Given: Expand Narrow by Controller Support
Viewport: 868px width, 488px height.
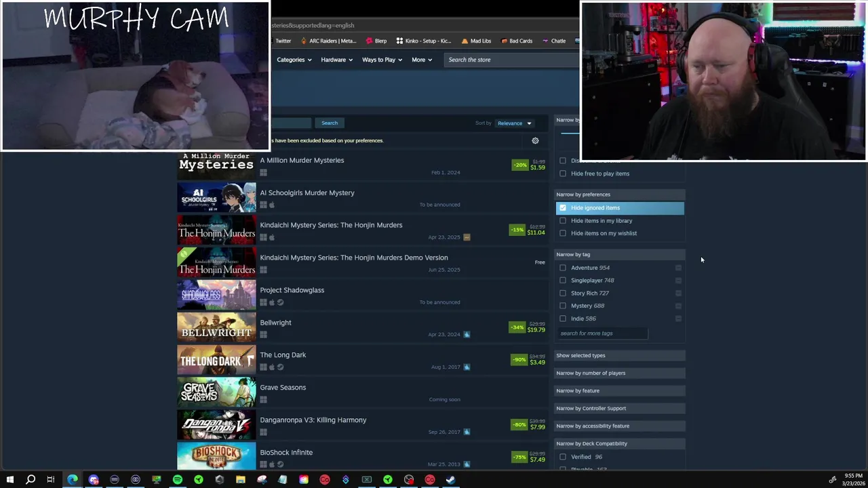Looking at the screenshot, I should 620,408.
